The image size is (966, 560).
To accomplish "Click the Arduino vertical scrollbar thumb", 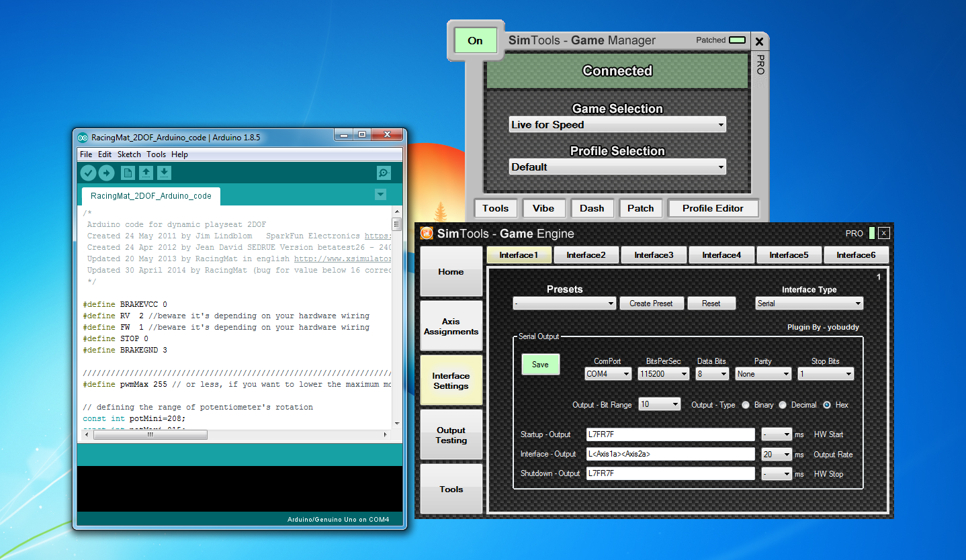I will 396,225.
